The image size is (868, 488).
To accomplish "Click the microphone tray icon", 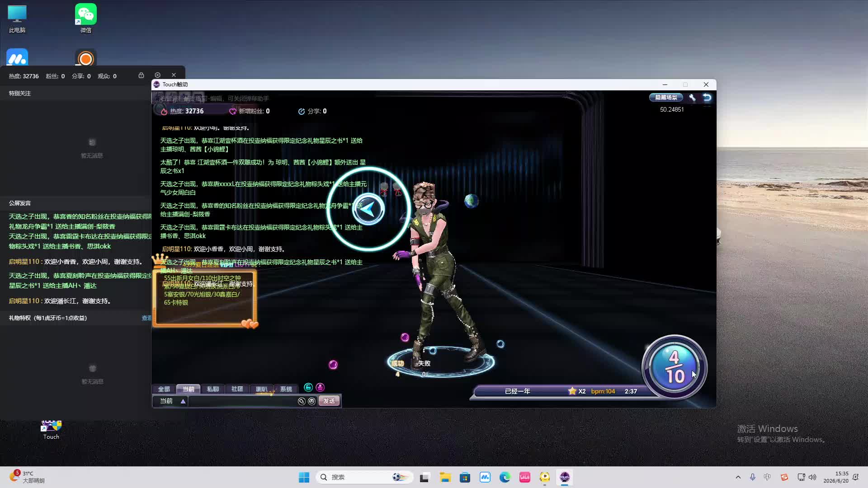I will pos(753,477).
